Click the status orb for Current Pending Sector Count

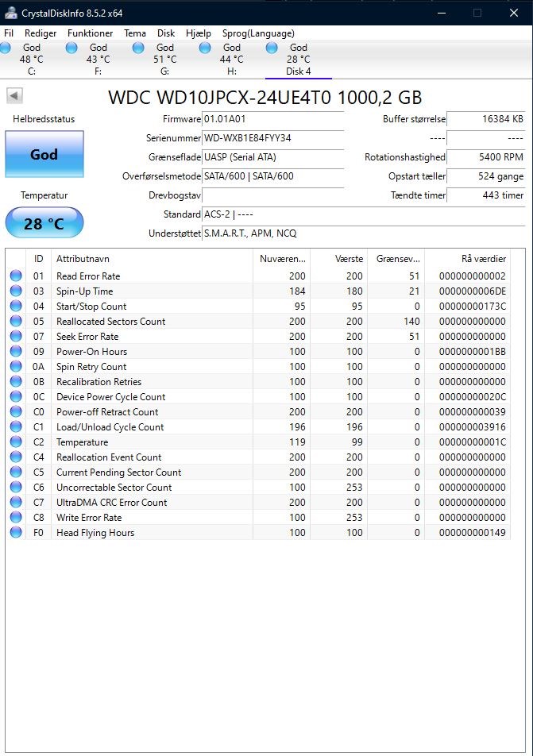tap(16, 472)
